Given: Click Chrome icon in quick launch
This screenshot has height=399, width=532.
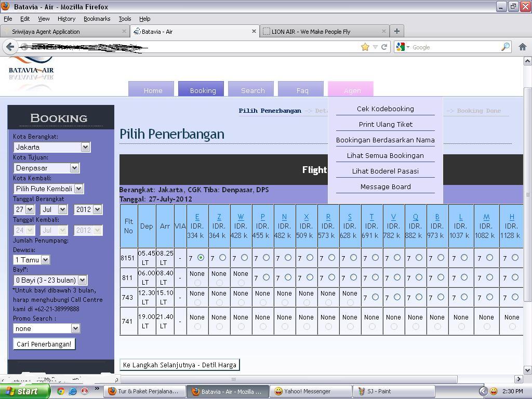Looking at the screenshot, I should (x=61, y=391).
